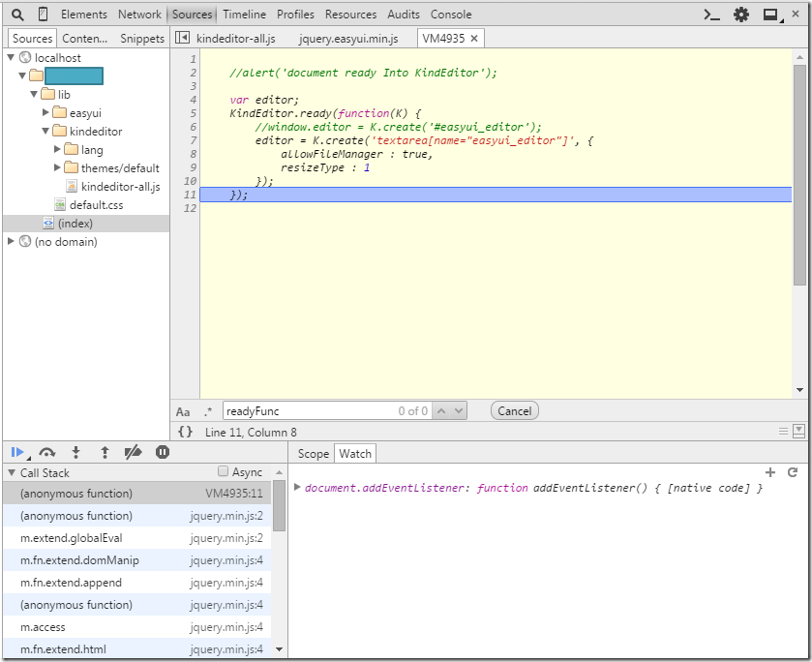The image size is (812, 662).
Task: Click the step over function icon
Action: tap(46, 452)
